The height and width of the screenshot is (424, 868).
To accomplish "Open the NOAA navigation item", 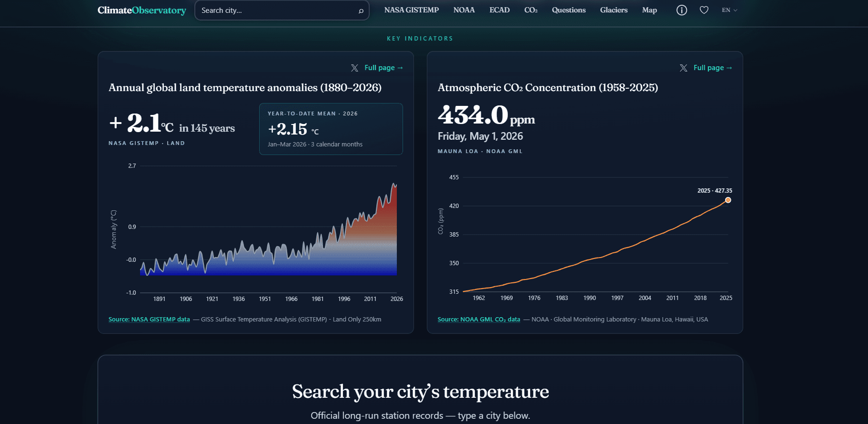I will (464, 10).
